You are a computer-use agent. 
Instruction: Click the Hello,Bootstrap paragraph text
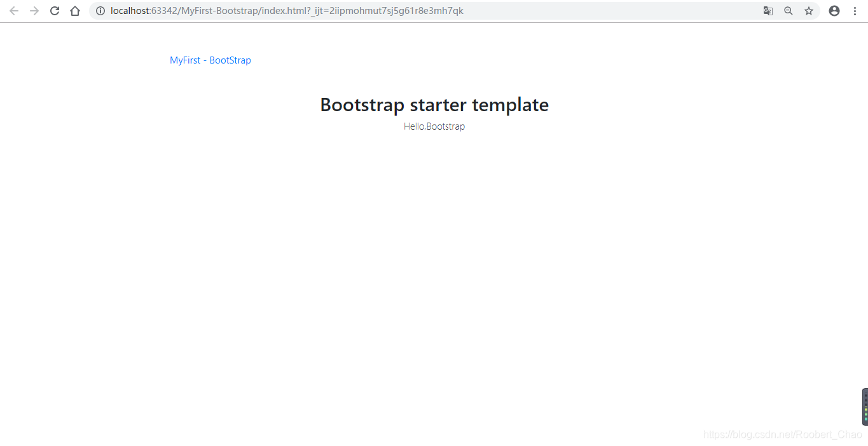pos(434,126)
